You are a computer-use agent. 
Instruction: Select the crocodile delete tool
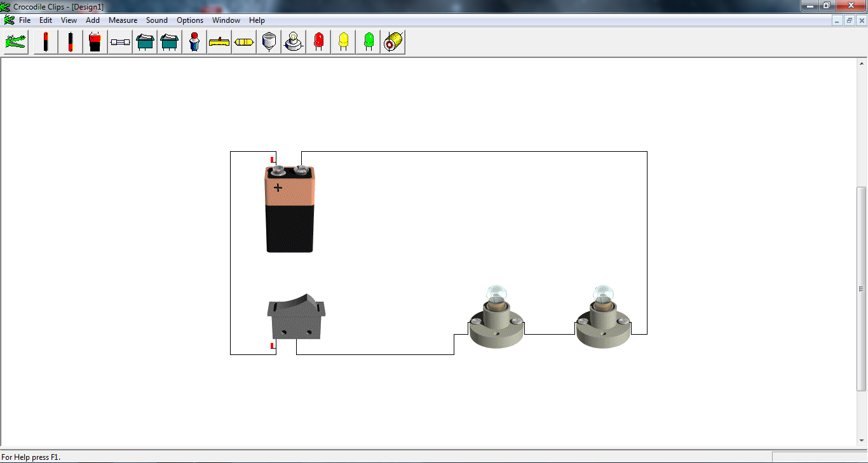15,41
